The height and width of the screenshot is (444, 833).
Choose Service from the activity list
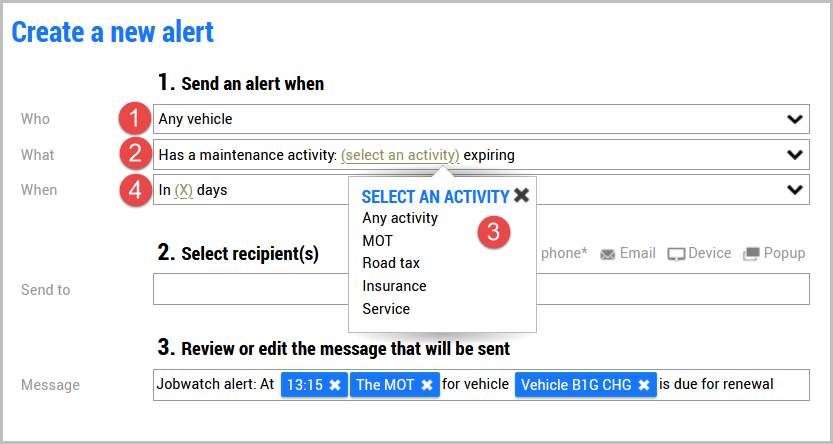(x=386, y=309)
